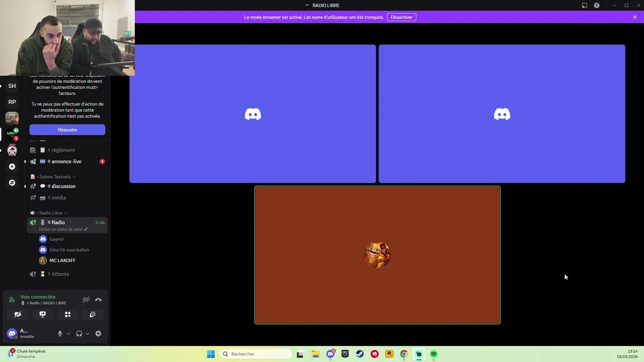This screenshot has height=362, width=644.
Task: Open Riot client from the taskbar
Action: tap(374, 354)
